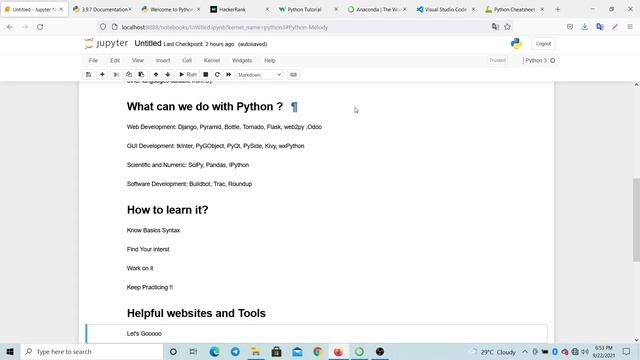Save the notebook with the floppy disk icon
The width and height of the screenshot is (640, 360).
click(x=88, y=75)
